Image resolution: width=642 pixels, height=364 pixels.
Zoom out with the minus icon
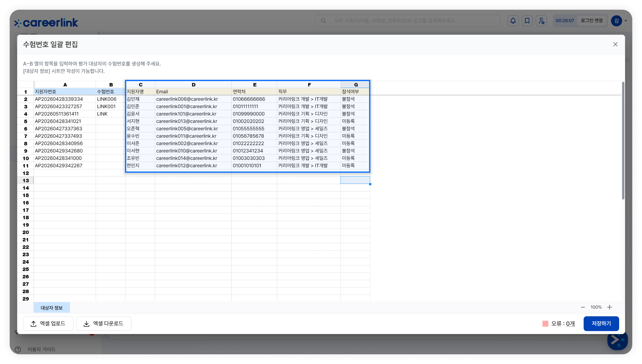(583, 307)
